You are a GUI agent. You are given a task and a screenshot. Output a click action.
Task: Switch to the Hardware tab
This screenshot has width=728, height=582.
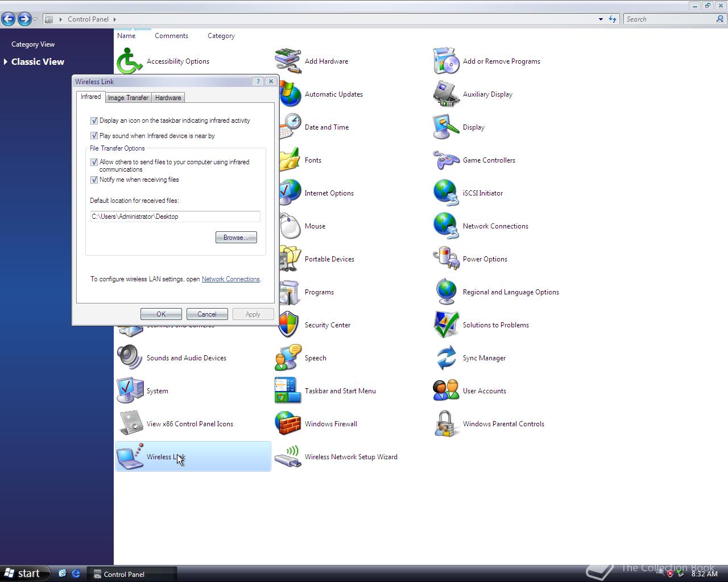tap(168, 98)
